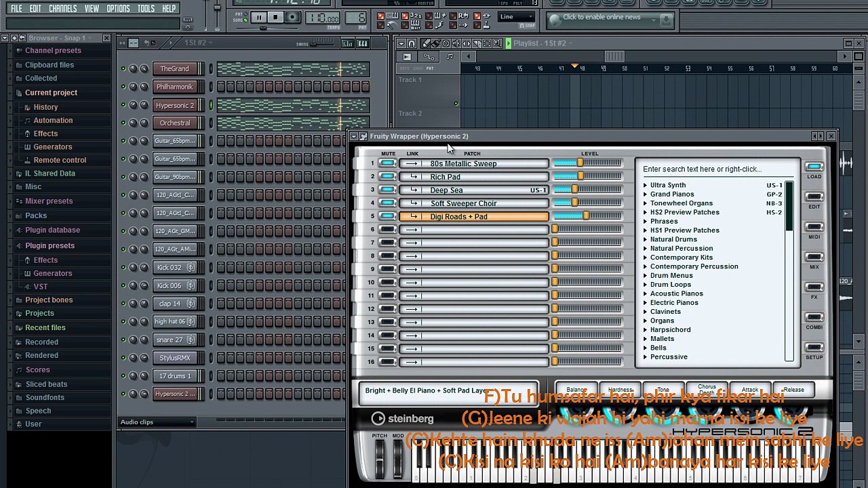Open the Line snap dropdown
Image resolution: width=868 pixels, height=488 pixels.
pos(517,17)
